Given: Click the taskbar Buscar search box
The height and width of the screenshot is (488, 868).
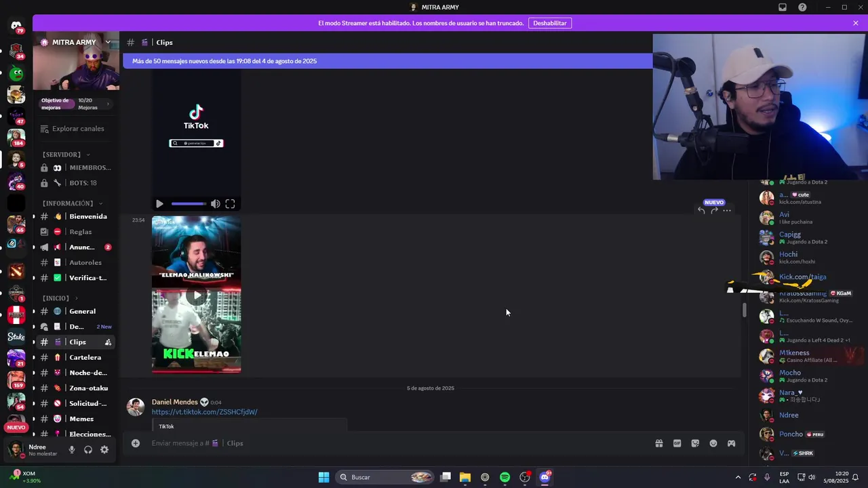Looking at the screenshot, I should pyautogui.click(x=385, y=477).
